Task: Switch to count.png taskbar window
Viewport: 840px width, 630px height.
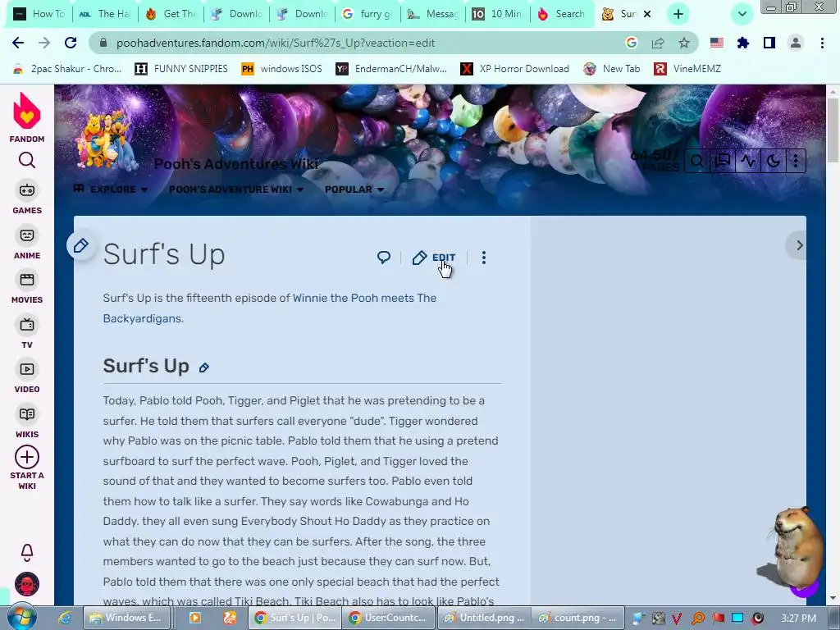Action: [578, 618]
